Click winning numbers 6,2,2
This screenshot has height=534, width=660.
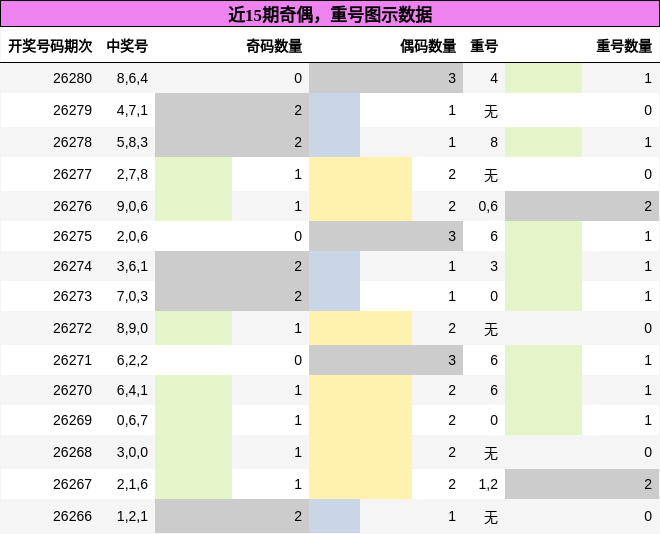point(132,360)
